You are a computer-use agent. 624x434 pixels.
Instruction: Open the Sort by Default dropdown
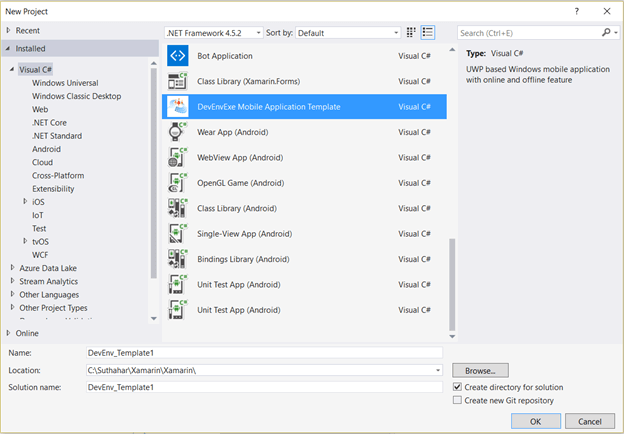tap(348, 33)
